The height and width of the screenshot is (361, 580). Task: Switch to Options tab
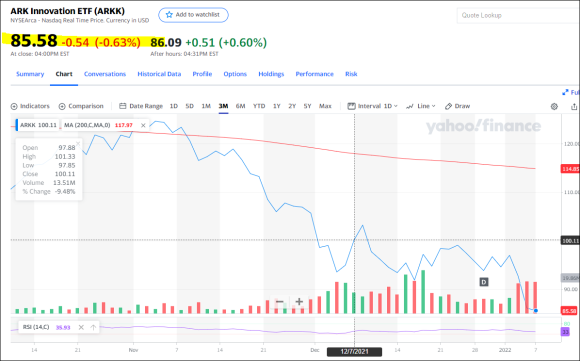tap(235, 74)
